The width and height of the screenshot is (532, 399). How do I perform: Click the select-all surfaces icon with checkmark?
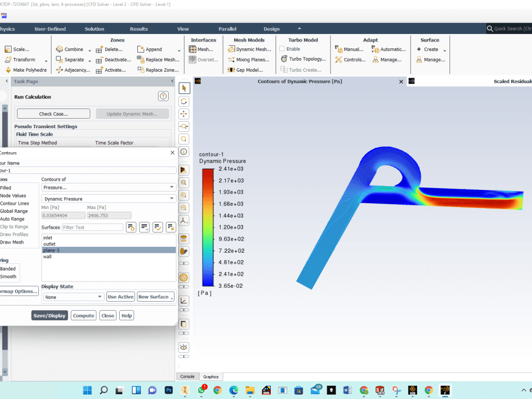(x=157, y=228)
